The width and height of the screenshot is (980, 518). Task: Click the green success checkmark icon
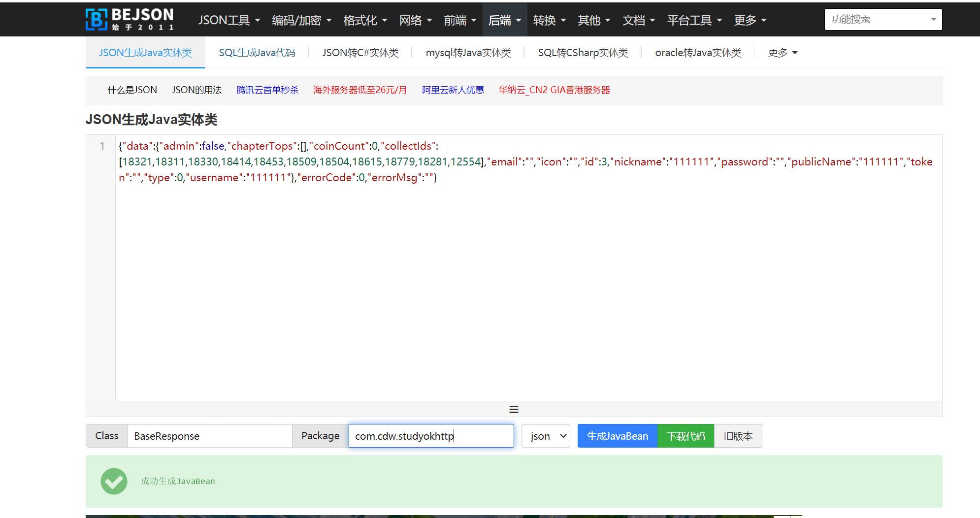(x=114, y=481)
